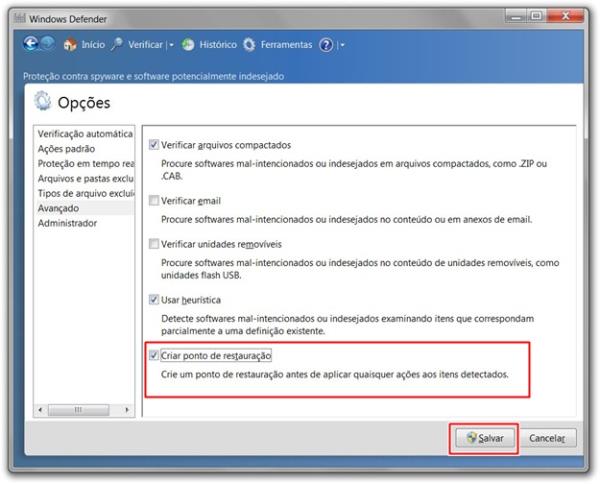Expand the Verificar dropdown arrow
The image size is (600, 484).
pyautogui.click(x=171, y=45)
